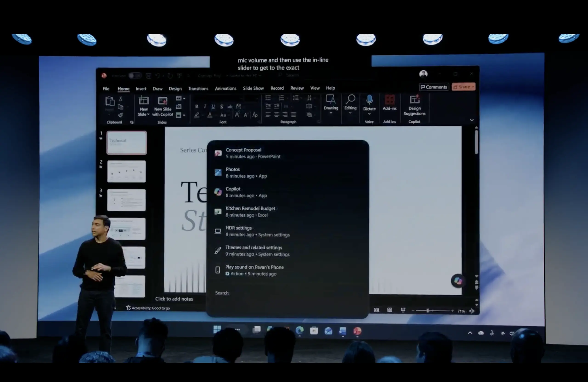Click the taskbar microphone tray icon
Image resolution: width=588 pixels, height=382 pixels.
[492, 333]
